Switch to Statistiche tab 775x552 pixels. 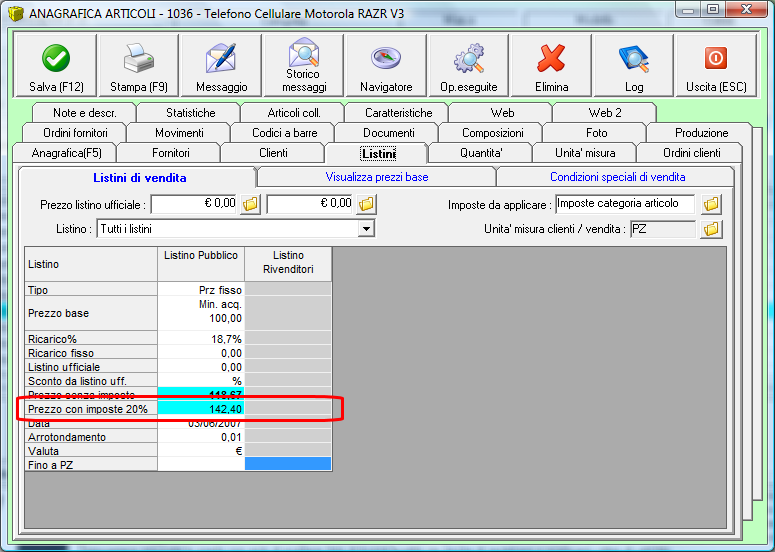point(190,113)
